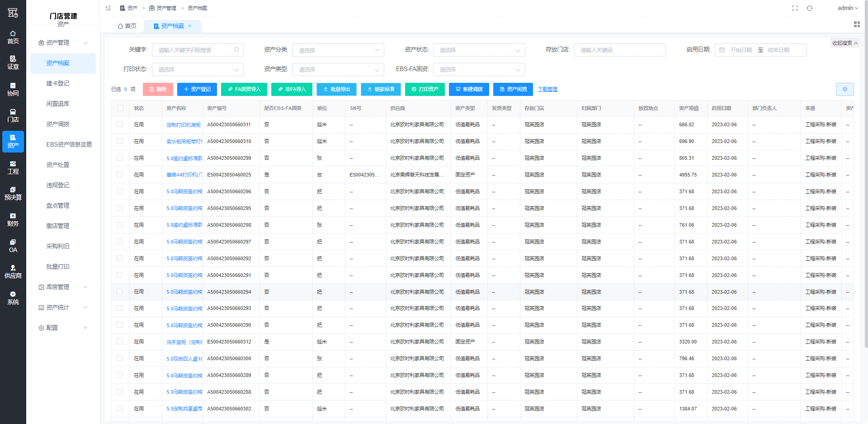Open the 下载管理 link
Screen dimensions: 868x424
coord(547,89)
